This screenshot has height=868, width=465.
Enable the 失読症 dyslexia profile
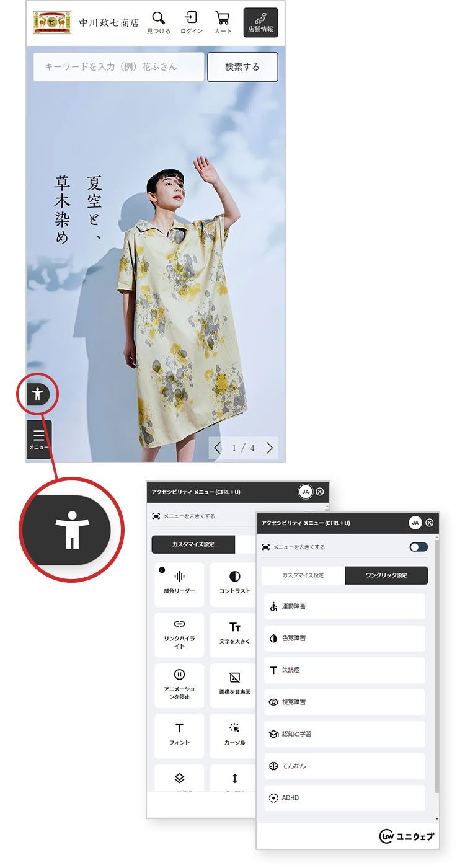click(x=345, y=670)
